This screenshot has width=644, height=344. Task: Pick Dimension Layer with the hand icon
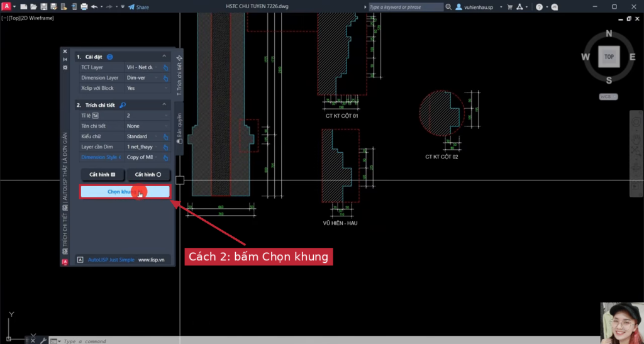pyautogui.click(x=166, y=78)
